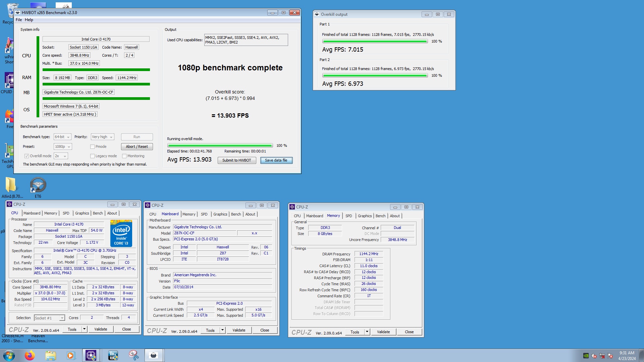Toggle Monitoring checkbox

124,156
